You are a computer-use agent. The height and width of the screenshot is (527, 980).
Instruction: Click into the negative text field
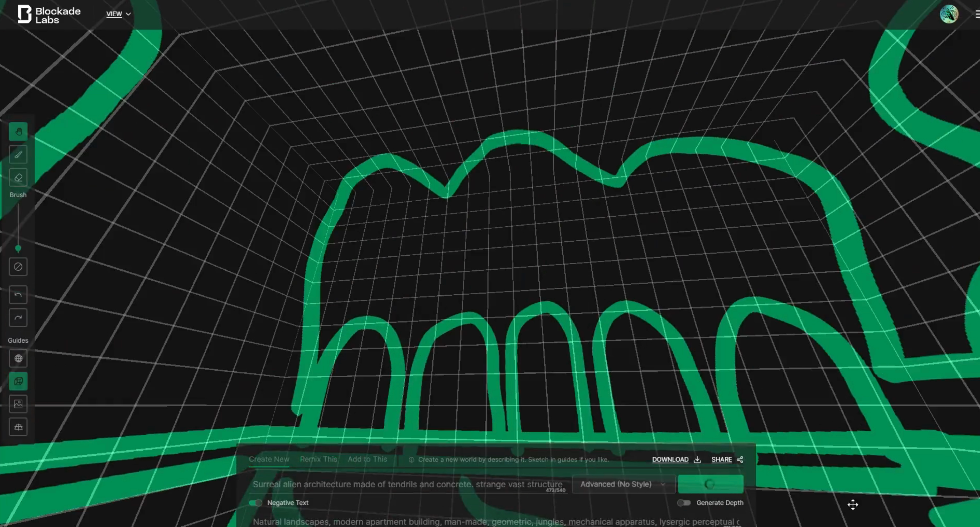pyautogui.click(x=496, y=522)
